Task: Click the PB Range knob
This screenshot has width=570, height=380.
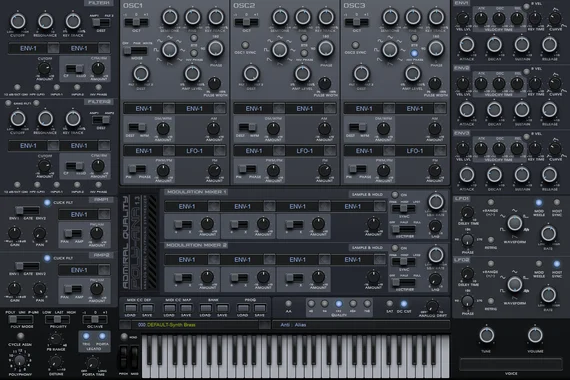Action: [x=56, y=339]
